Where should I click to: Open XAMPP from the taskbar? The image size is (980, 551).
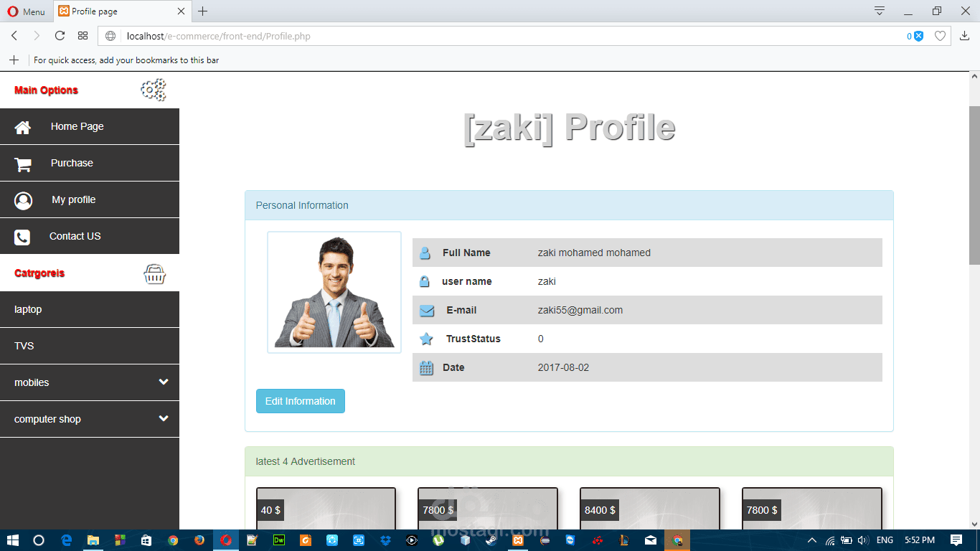517,540
